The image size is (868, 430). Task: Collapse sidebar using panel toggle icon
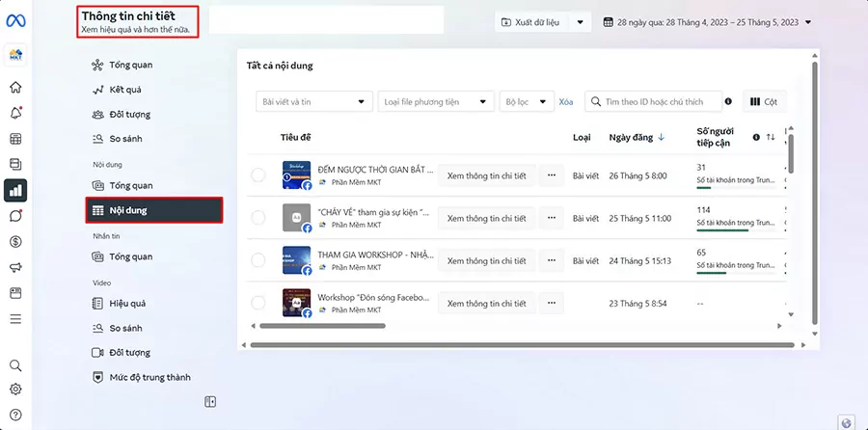[x=210, y=401]
